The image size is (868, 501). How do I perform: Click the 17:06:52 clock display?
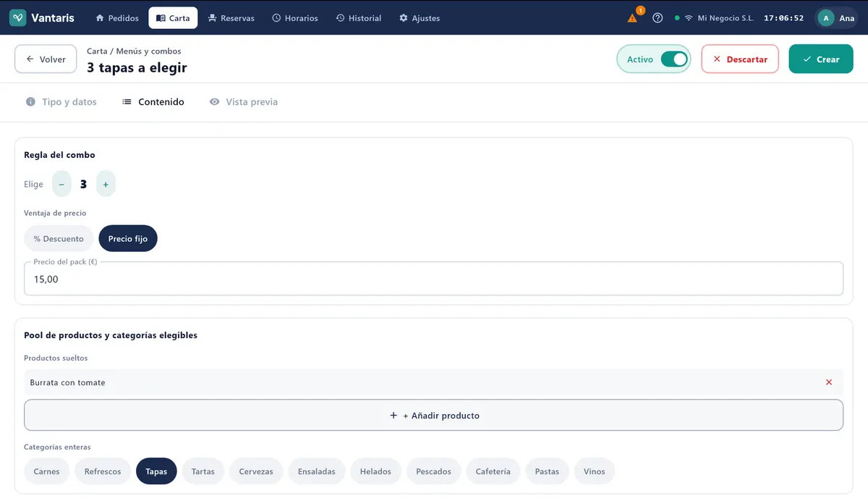pyautogui.click(x=783, y=18)
